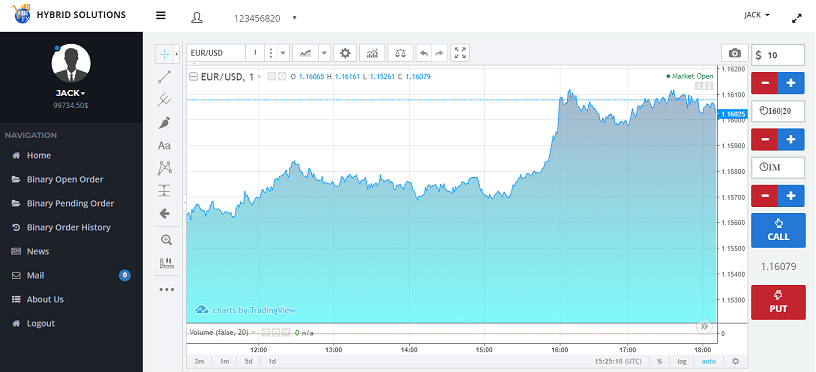816x372 pixels.
Task: Click the back arrow tool in drawing toolbar
Action: tap(164, 213)
